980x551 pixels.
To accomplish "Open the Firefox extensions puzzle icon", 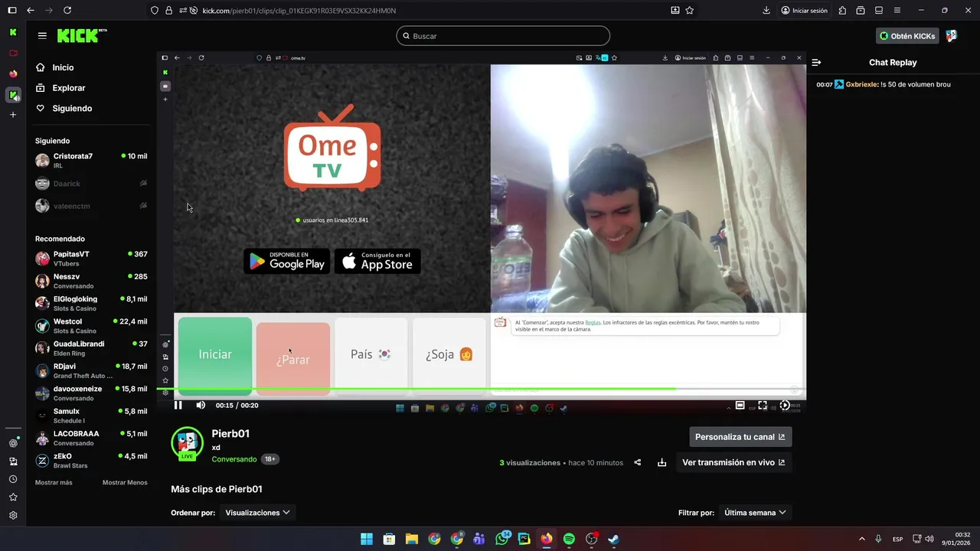I will click(842, 11).
